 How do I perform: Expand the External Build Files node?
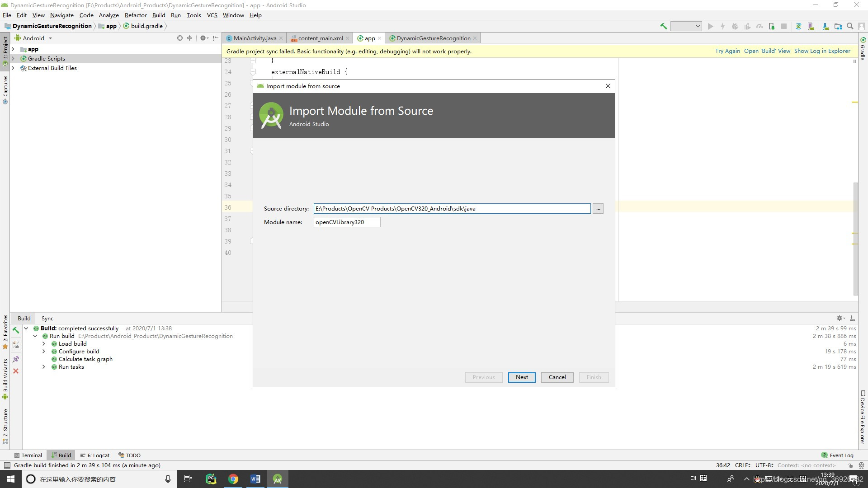pyautogui.click(x=13, y=68)
